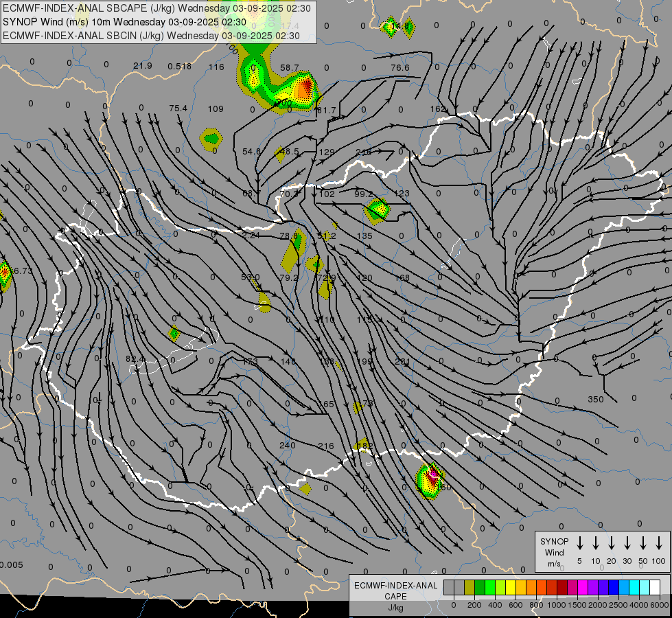Select the yellow swatch in CAPE legend

pos(511,588)
